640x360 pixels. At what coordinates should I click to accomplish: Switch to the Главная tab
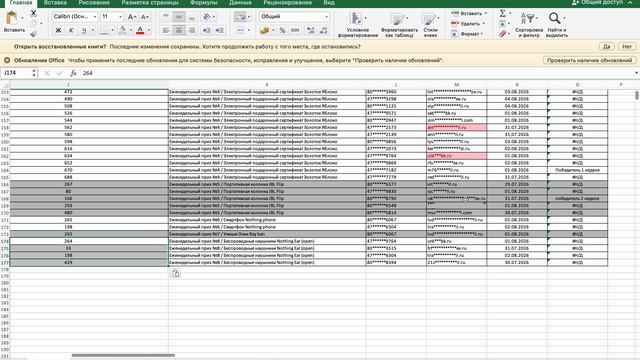point(21,3)
